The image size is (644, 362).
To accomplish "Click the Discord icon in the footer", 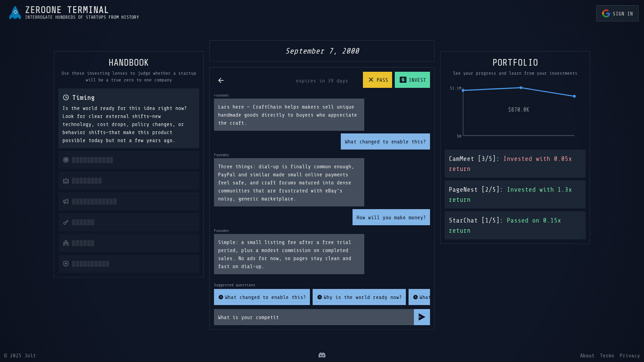I will 322,355.
